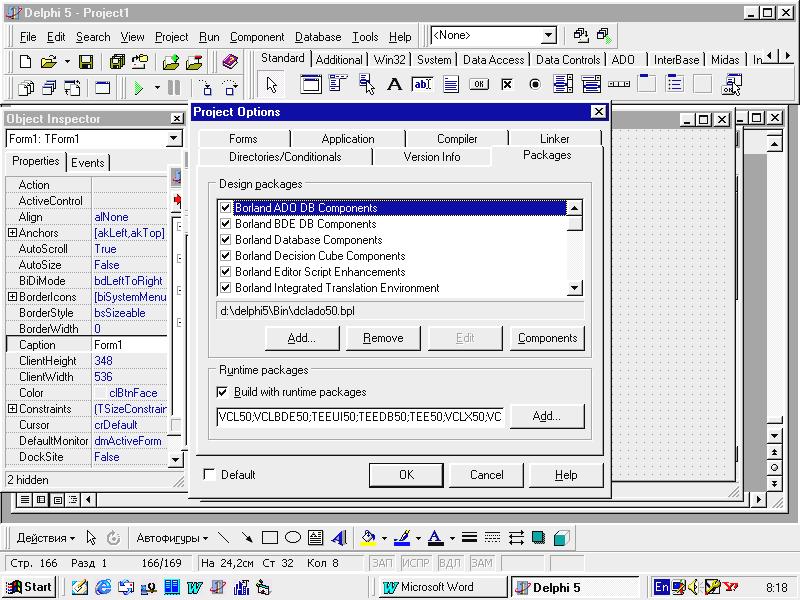800x600 pixels.
Task: Click the Components button
Action: pos(547,338)
